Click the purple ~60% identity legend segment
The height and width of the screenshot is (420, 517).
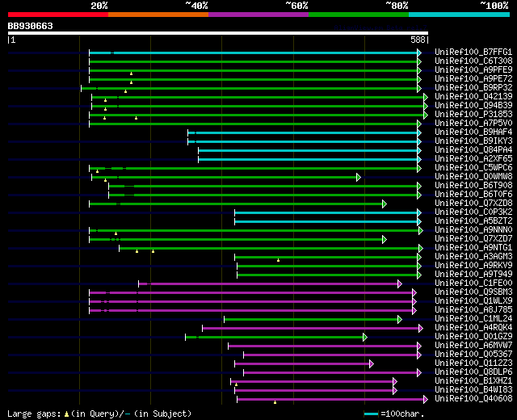[x=258, y=15]
